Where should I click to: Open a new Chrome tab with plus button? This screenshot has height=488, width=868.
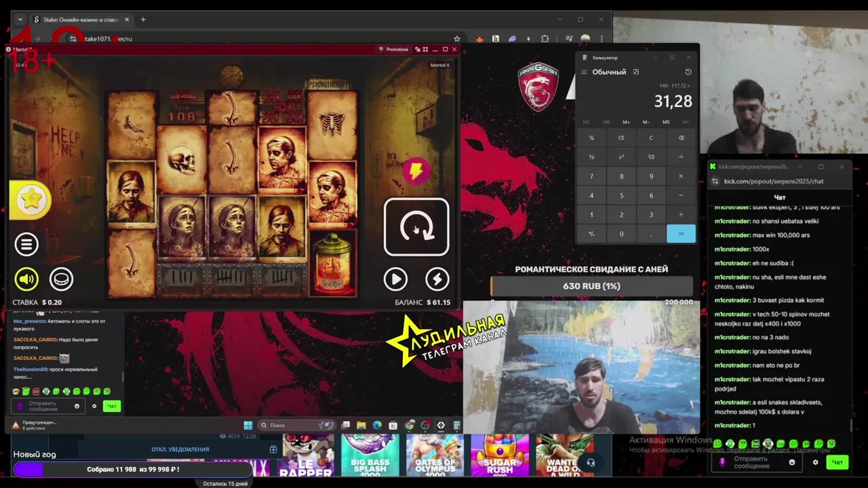click(x=143, y=20)
